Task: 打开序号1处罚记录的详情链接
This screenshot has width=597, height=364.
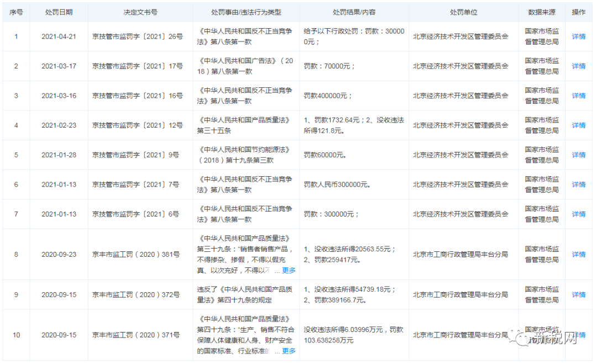Action: pos(578,36)
